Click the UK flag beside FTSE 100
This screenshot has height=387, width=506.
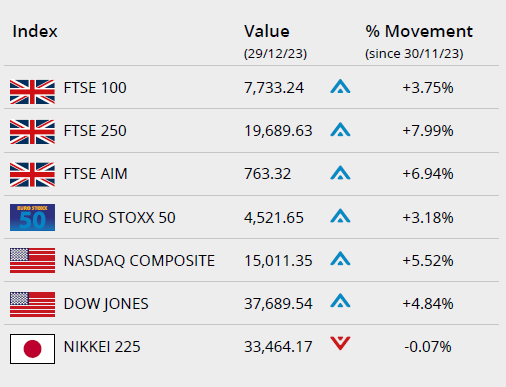click(x=32, y=92)
